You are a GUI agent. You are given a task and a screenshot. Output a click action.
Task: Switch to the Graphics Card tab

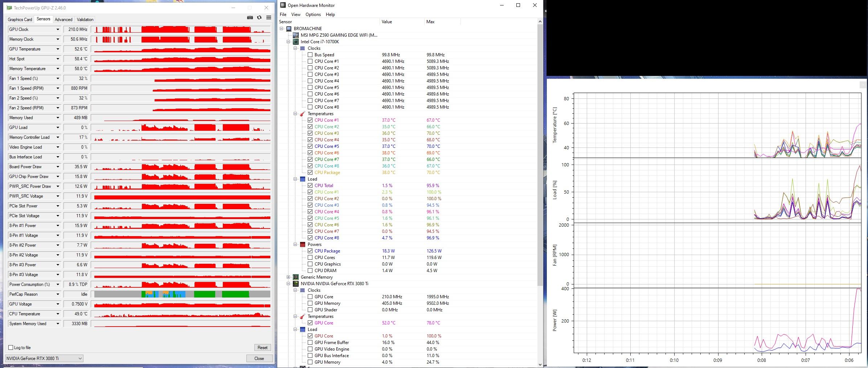click(x=20, y=20)
